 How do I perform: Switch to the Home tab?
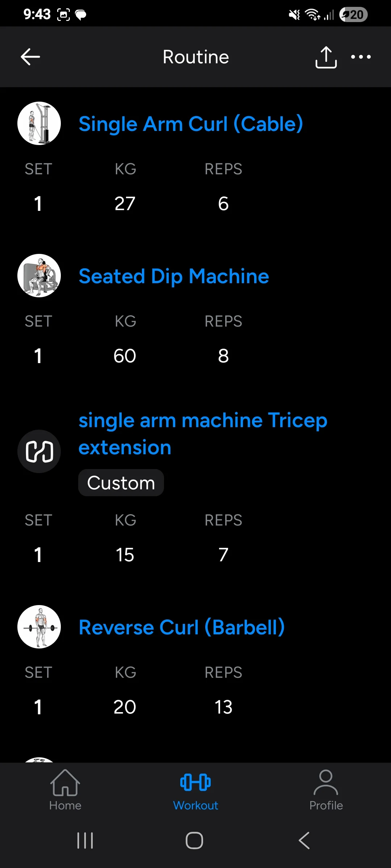click(x=65, y=790)
